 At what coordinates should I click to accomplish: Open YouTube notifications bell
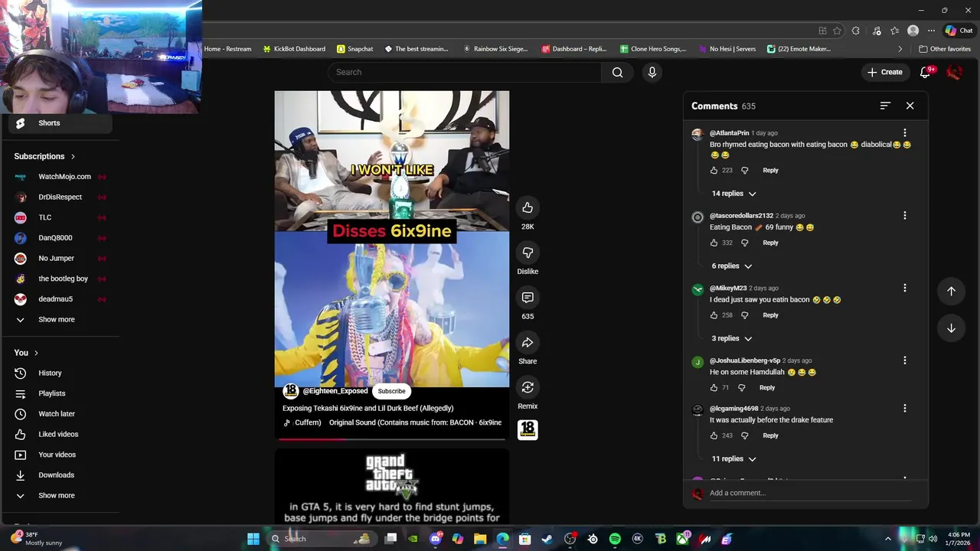926,72
